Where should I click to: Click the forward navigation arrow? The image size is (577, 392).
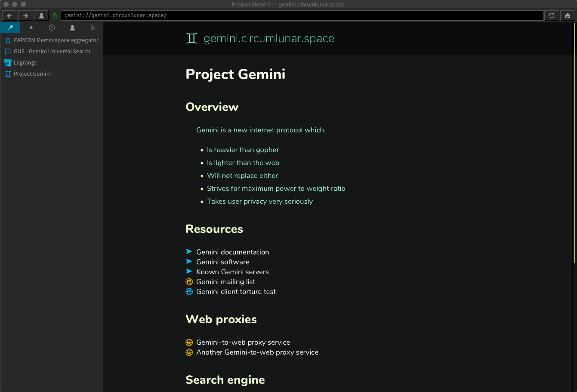pyautogui.click(x=25, y=15)
